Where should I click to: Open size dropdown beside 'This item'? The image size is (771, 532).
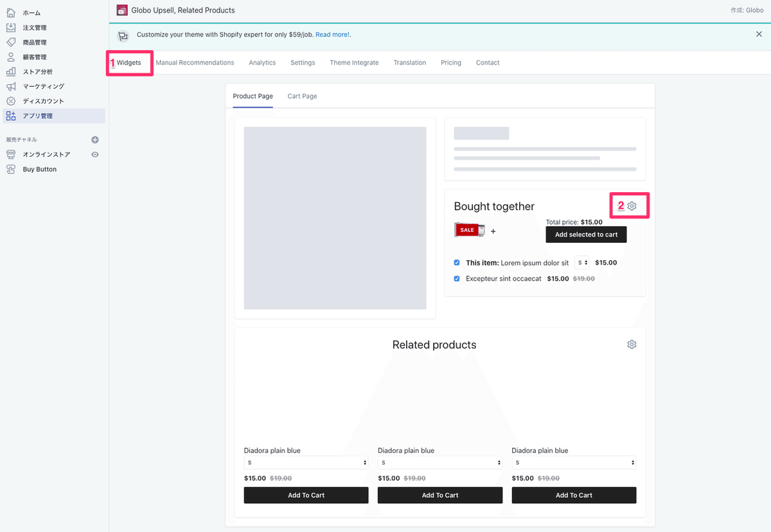point(582,263)
